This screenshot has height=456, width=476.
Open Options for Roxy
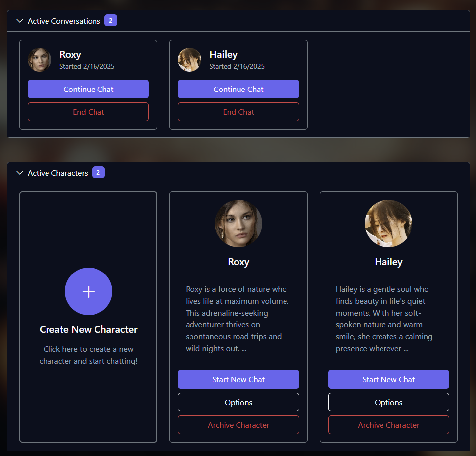(238, 402)
